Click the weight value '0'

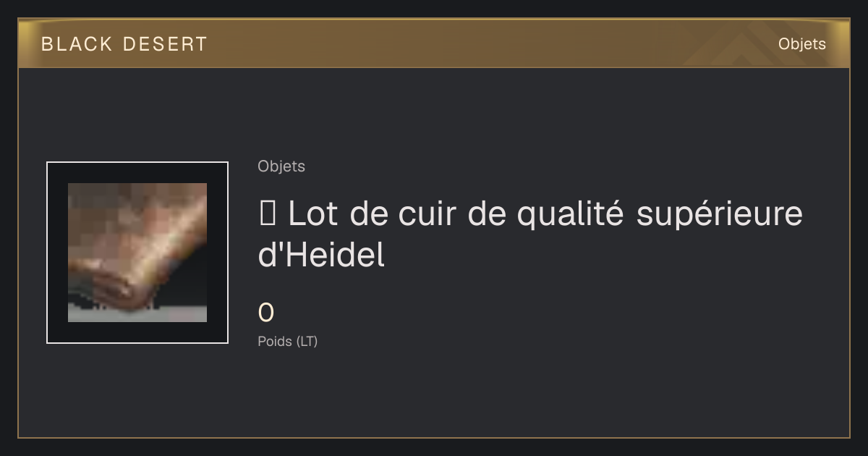point(266,313)
